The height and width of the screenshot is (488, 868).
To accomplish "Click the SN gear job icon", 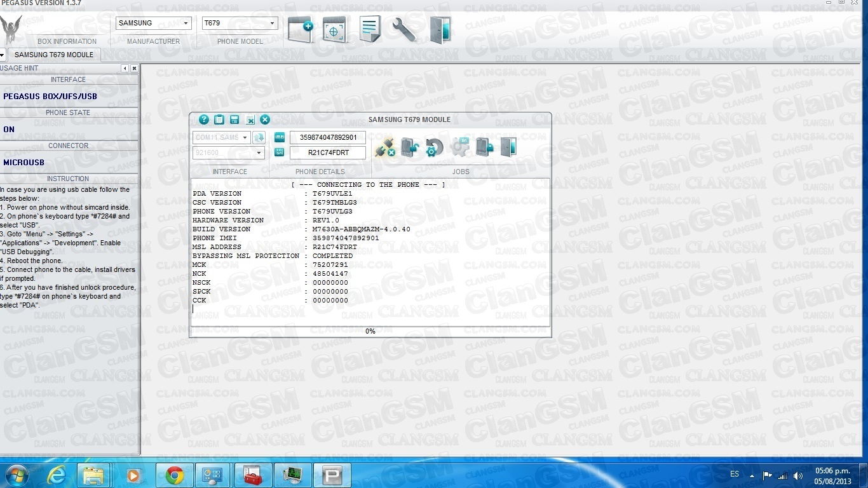I will [459, 147].
